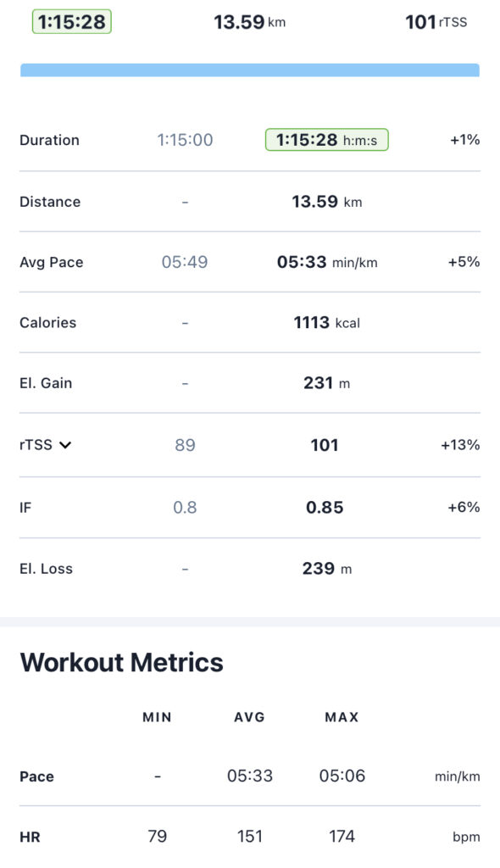Select the planned rTSS value 89
Viewport: 500px width, 868px height.
click(185, 445)
